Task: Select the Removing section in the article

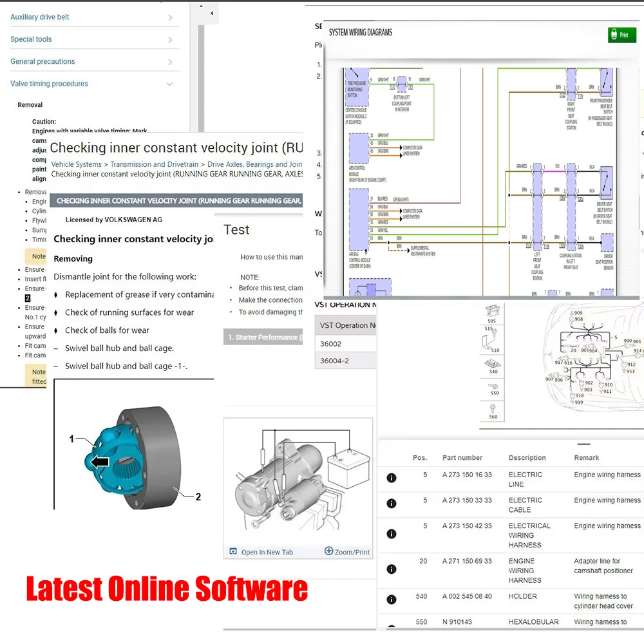Action: (x=73, y=259)
